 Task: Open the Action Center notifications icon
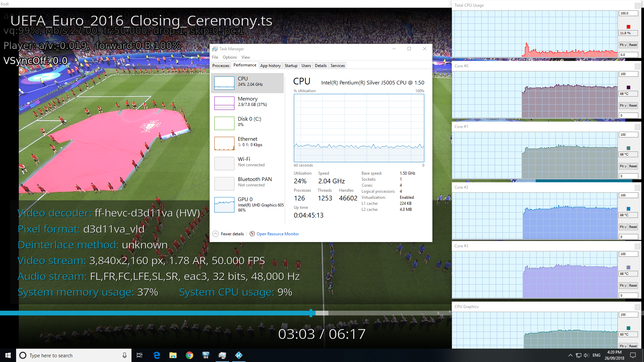633,355
